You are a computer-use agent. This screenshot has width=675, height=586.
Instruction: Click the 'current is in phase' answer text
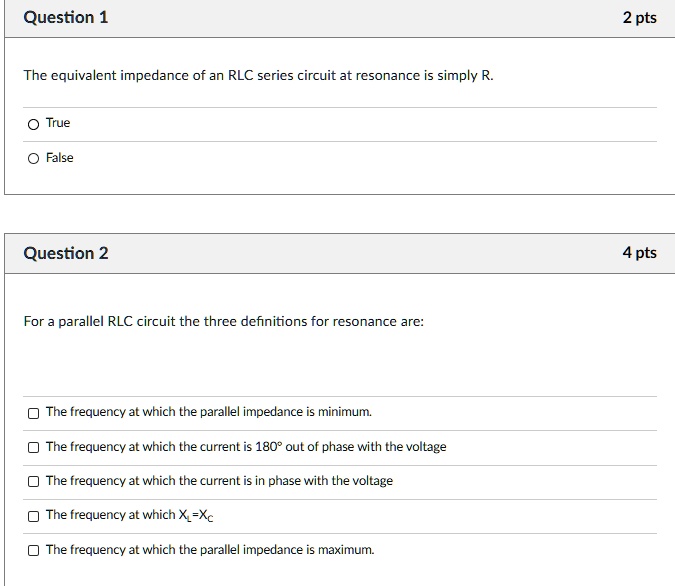(219, 481)
